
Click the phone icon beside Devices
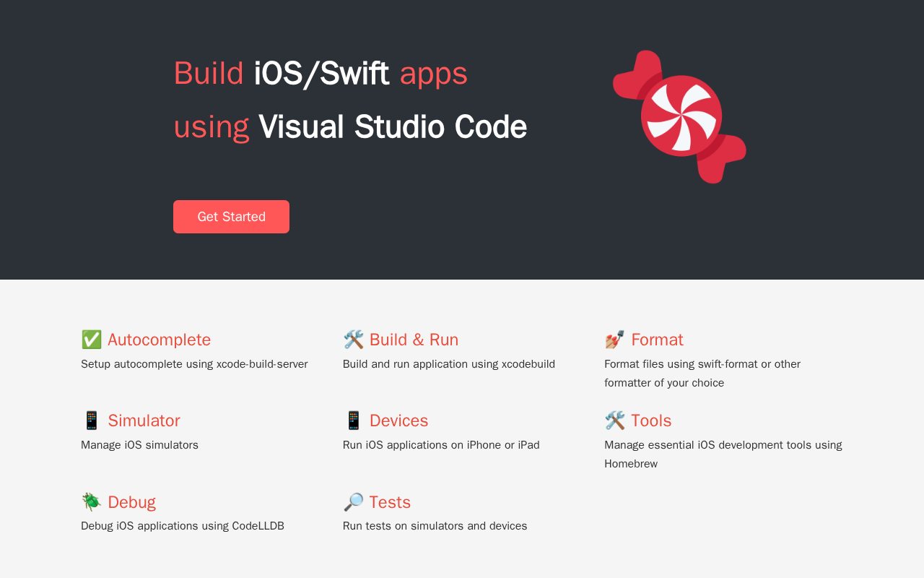click(354, 420)
